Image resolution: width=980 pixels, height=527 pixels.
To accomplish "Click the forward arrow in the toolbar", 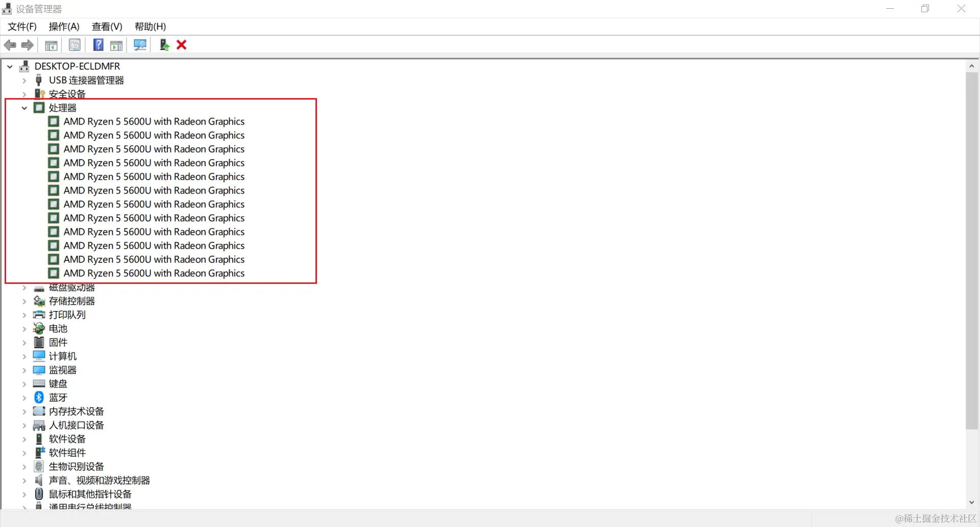I will (x=28, y=45).
